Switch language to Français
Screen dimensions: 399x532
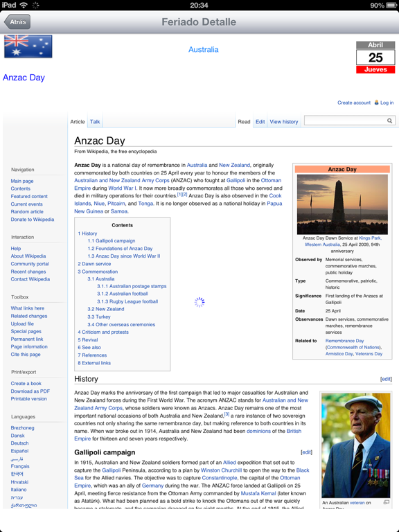(x=20, y=466)
